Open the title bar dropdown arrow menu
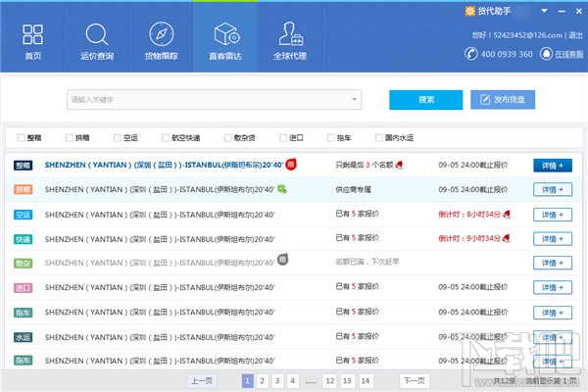This screenshot has height=392, width=588. 544,11
